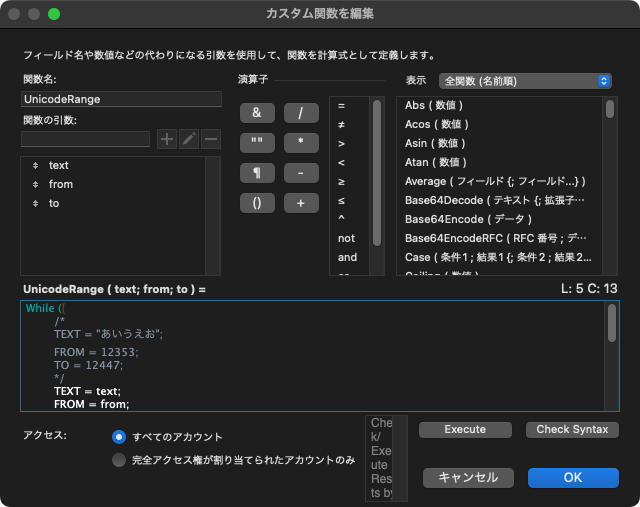The width and height of the screenshot is (640, 507).
Task: Insert the division slash operator
Action: (x=301, y=113)
